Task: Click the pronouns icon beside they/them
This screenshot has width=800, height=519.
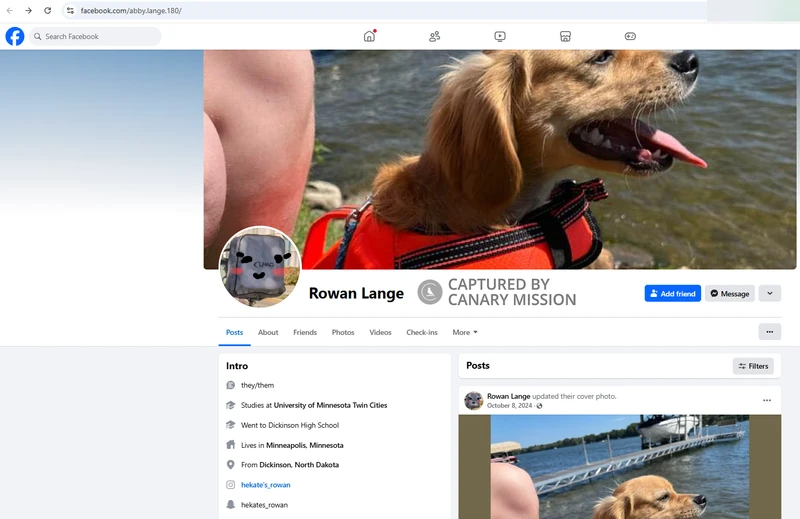Action: (x=231, y=385)
